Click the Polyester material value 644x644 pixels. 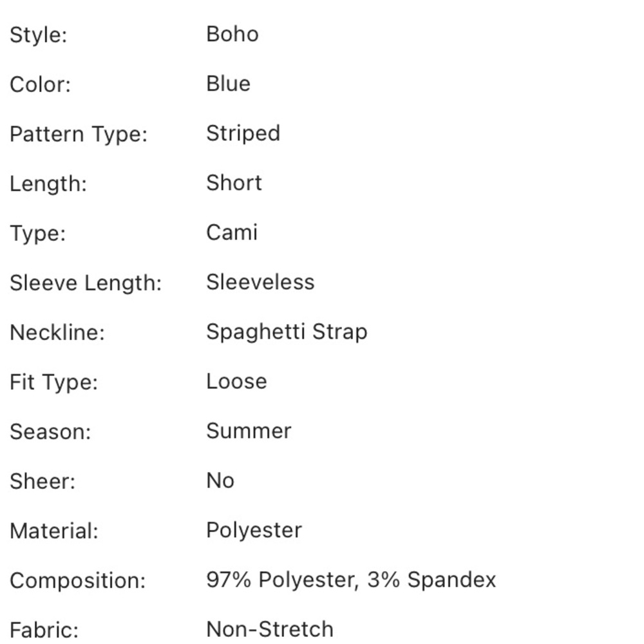[x=254, y=531]
